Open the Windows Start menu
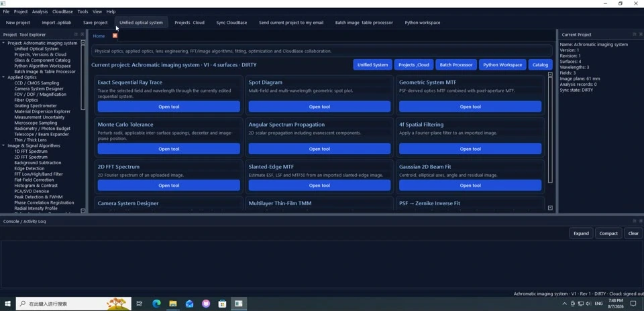644x311 pixels. (x=7, y=304)
